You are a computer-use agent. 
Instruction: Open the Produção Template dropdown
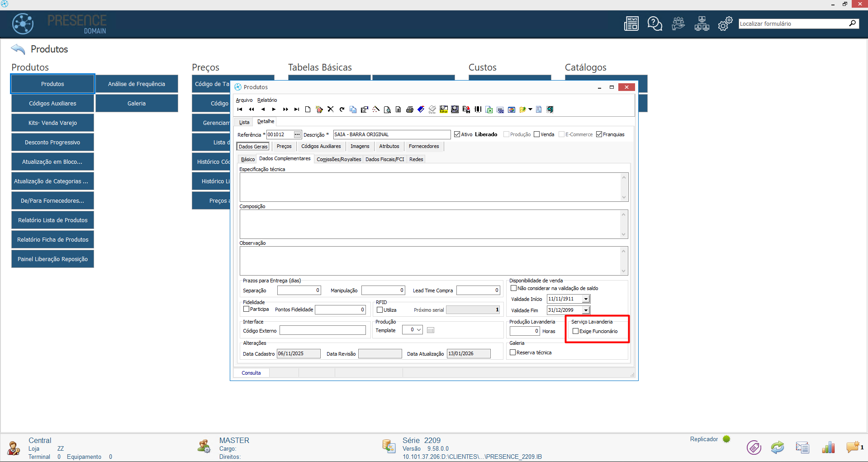pyautogui.click(x=419, y=330)
